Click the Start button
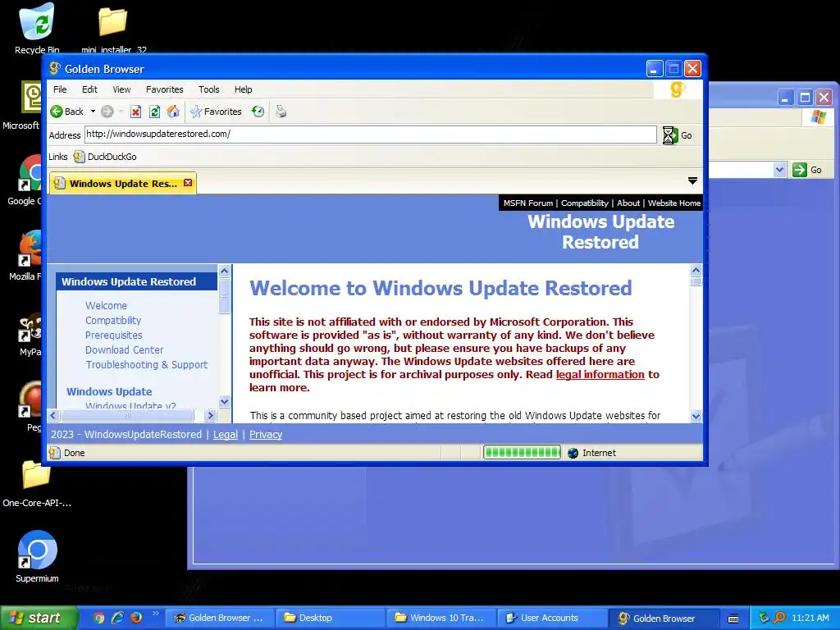 coord(39,618)
